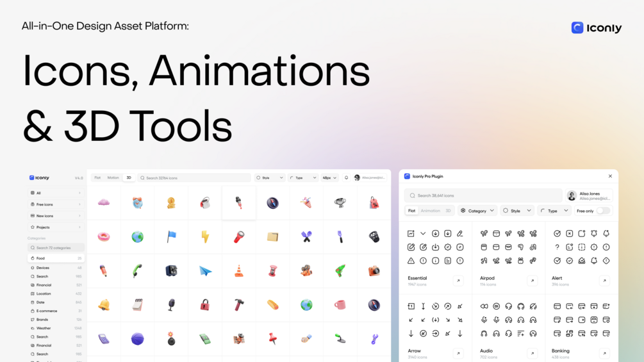Switch to the Animation tab in Pro Plugin
644x362 pixels.
tap(430, 211)
